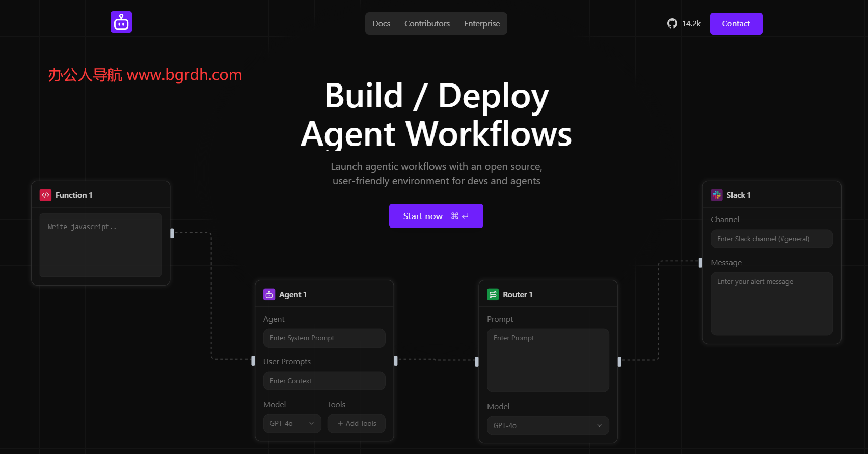Click the Add Tools button
The height and width of the screenshot is (454, 868).
357,423
